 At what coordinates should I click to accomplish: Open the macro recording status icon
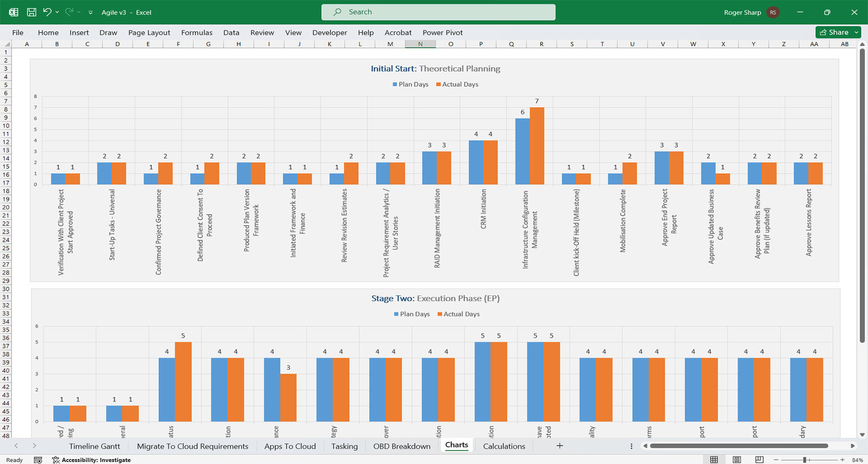[x=38, y=460]
